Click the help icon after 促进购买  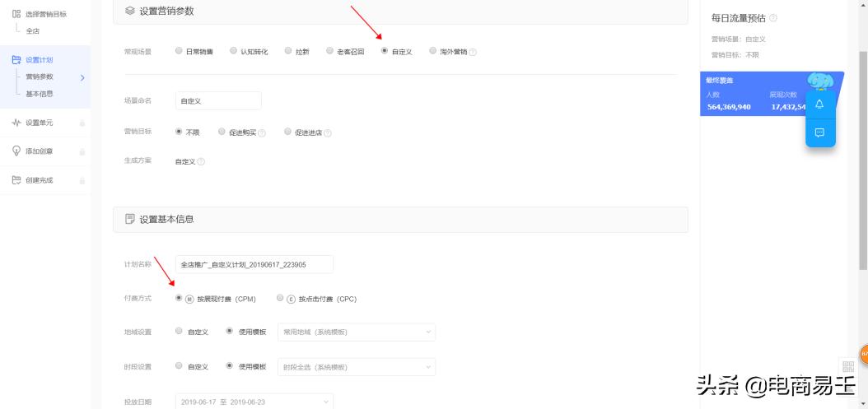pyautogui.click(x=262, y=133)
